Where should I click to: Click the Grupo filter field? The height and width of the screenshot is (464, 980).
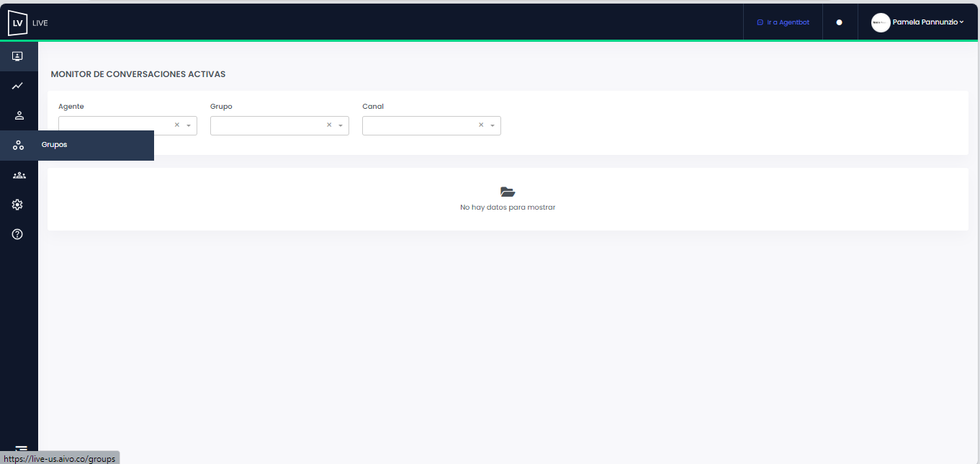coord(279,125)
